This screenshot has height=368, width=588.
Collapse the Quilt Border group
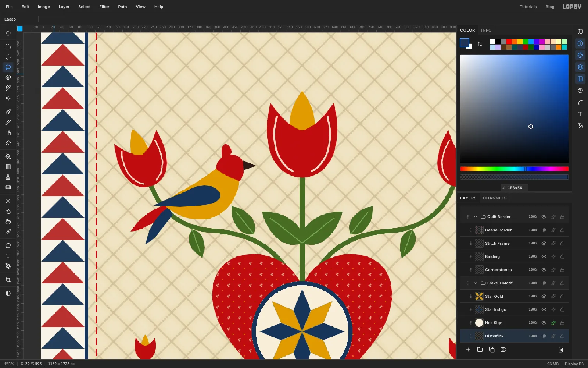pyautogui.click(x=476, y=217)
